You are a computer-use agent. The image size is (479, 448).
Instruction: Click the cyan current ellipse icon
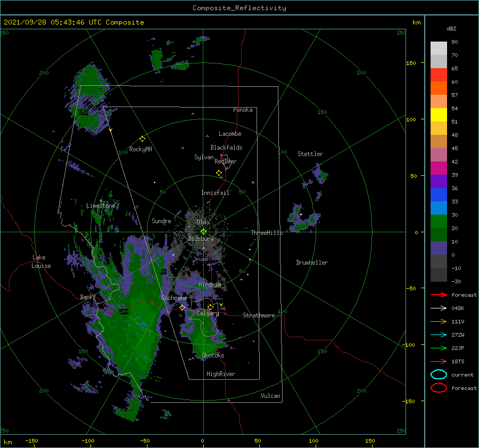pos(439,374)
